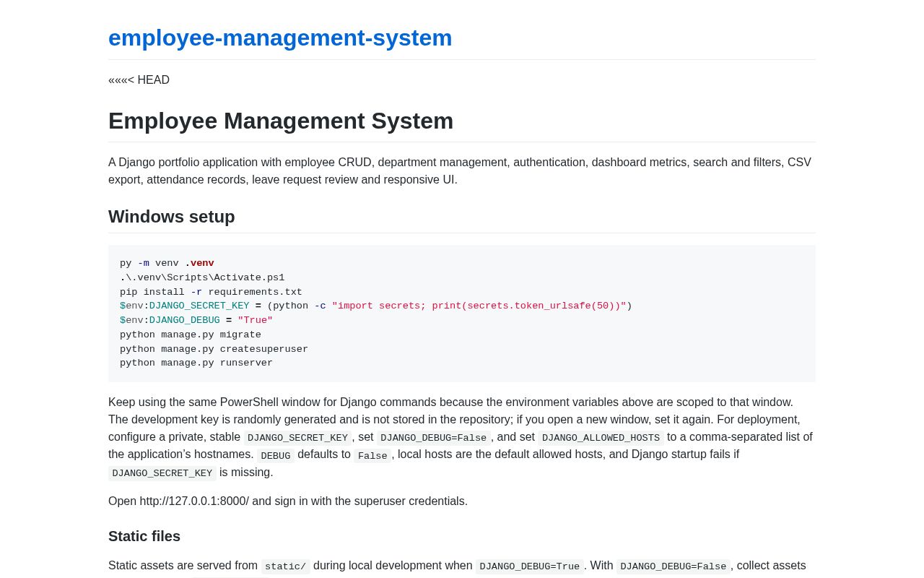Select the "python manage.py createsuperuser" line
The height and width of the screenshot is (578, 924).
[x=214, y=349]
